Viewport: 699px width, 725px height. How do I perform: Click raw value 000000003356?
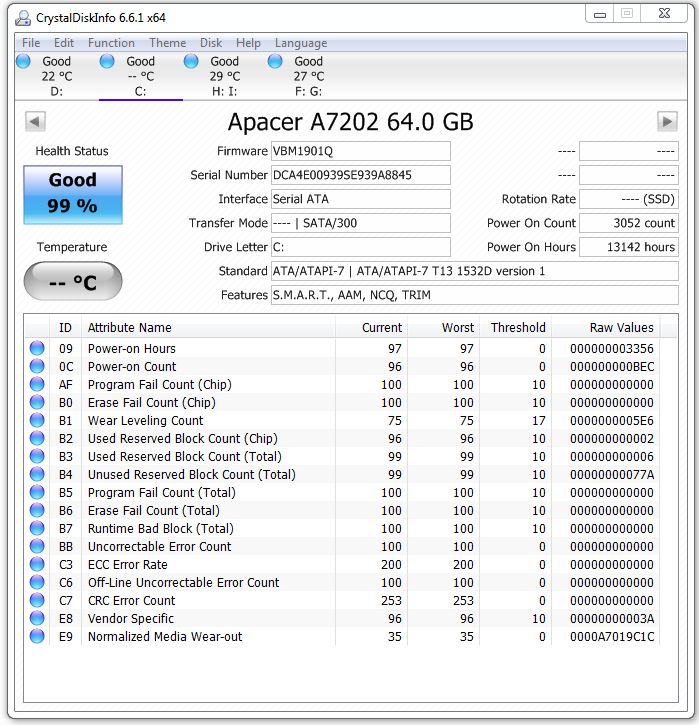612,349
